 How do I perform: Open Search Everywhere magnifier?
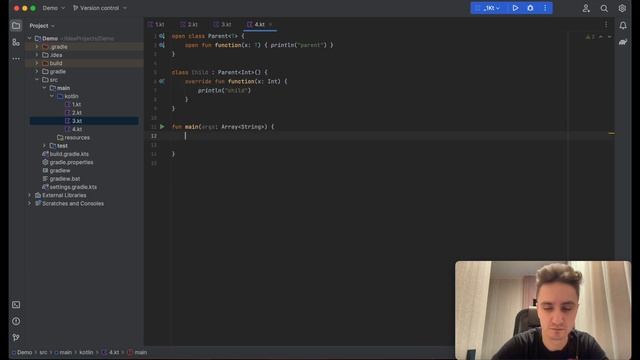click(604, 8)
